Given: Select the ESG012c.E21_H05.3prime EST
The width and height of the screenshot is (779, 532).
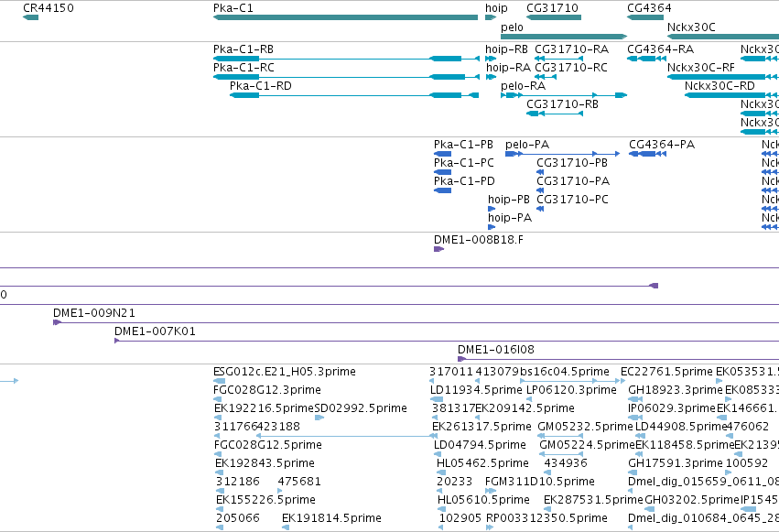Looking at the screenshot, I should [x=217, y=381].
